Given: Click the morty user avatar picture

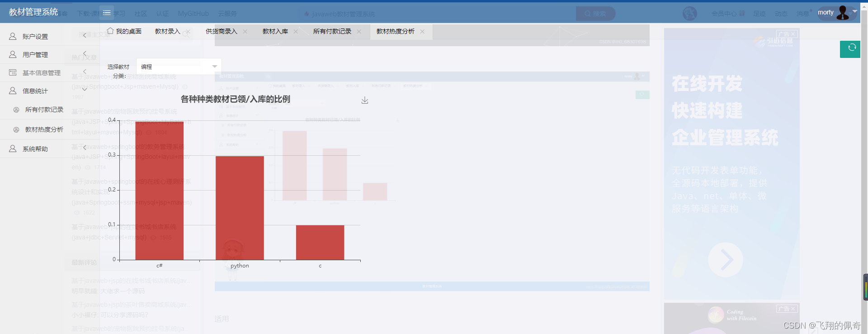Looking at the screenshot, I should pyautogui.click(x=843, y=12).
